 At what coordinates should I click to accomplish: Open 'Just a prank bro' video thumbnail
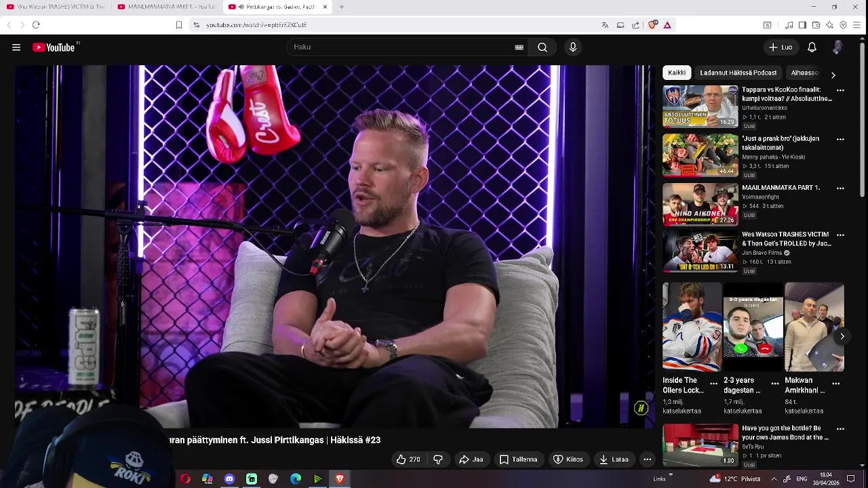(x=701, y=155)
